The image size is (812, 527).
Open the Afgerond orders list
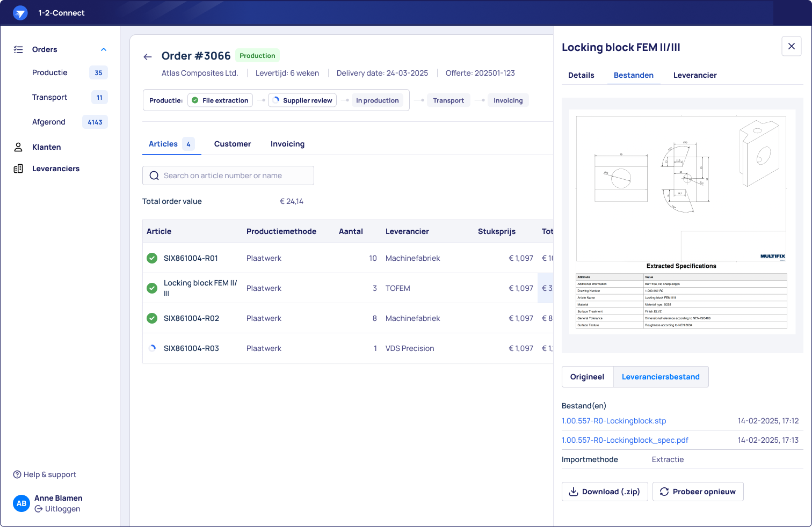pyautogui.click(x=49, y=122)
